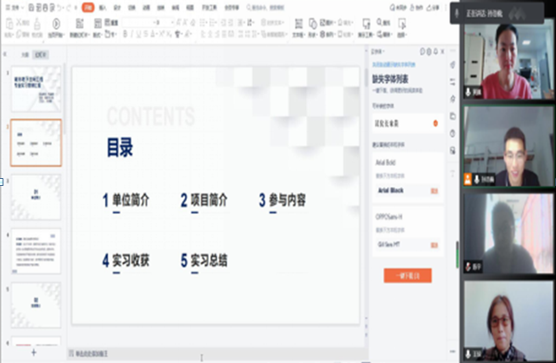Add a new slide with the plus button
This screenshot has height=363, width=556.
pyautogui.click(x=34, y=352)
